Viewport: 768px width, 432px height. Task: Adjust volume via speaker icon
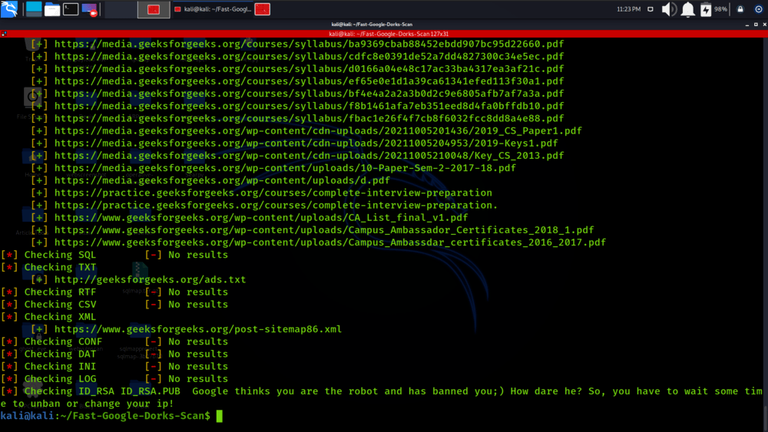[x=669, y=9]
